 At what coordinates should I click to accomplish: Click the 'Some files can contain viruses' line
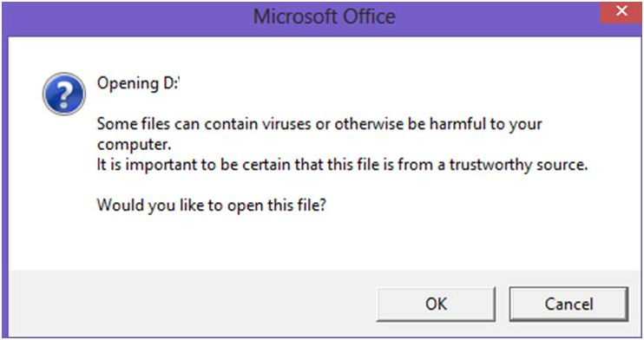pos(319,124)
